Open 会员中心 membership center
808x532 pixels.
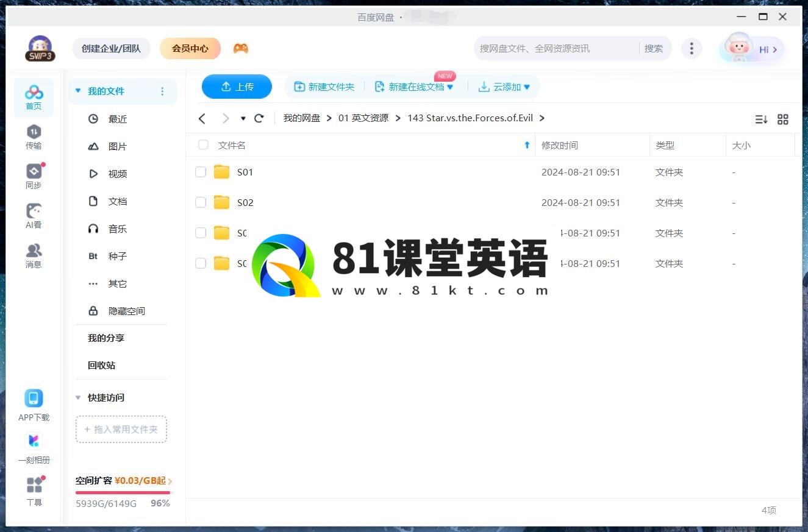point(190,49)
